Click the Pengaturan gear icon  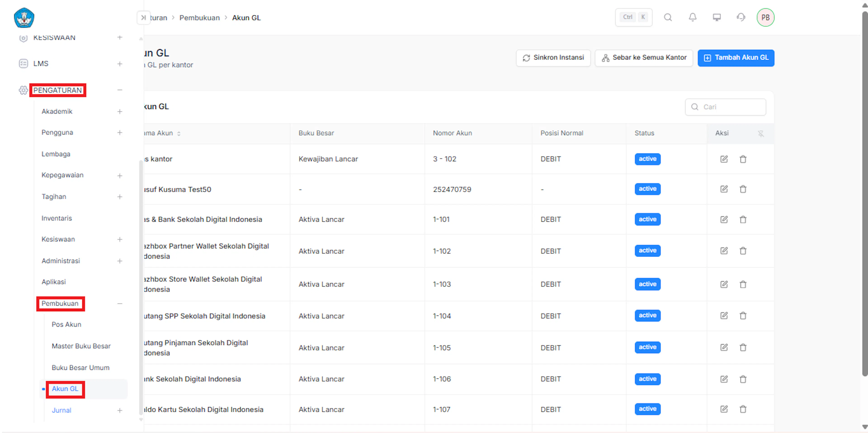point(23,90)
